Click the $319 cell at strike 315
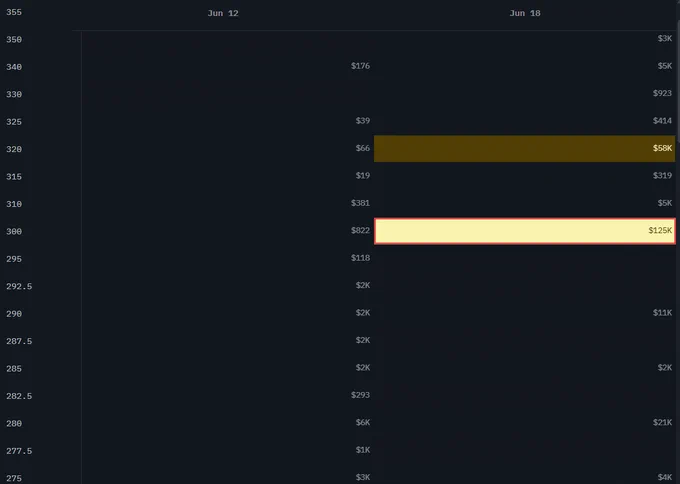This screenshot has height=484, width=680. pos(662,176)
